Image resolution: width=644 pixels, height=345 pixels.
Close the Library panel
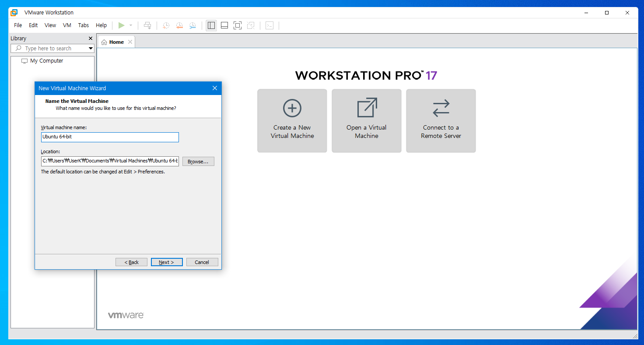(x=91, y=39)
